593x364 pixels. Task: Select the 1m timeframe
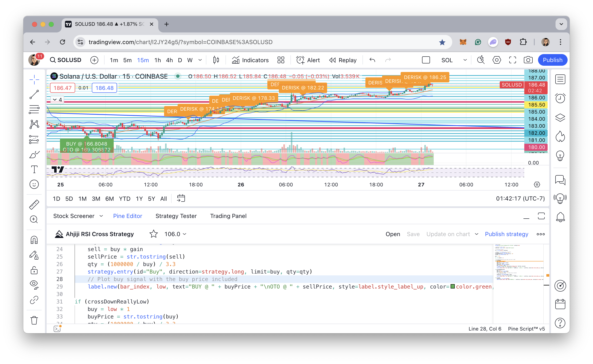114,60
